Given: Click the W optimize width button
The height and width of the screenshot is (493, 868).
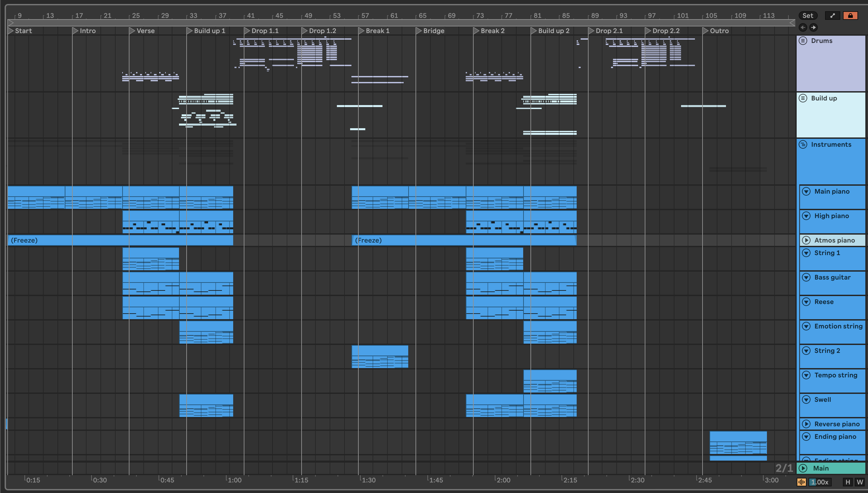Looking at the screenshot, I should point(859,482).
